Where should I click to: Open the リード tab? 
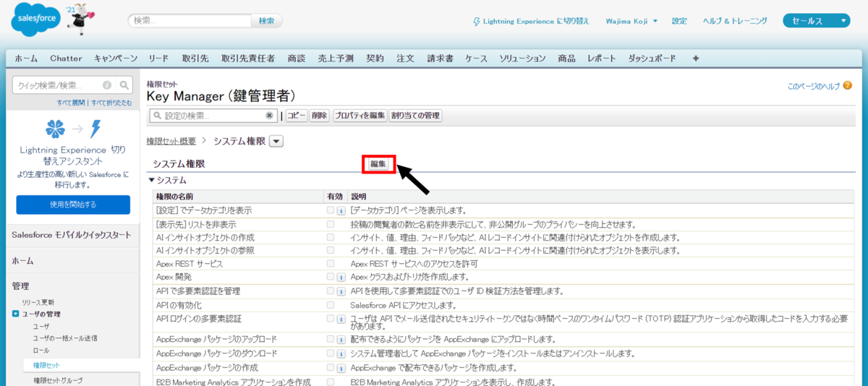160,58
